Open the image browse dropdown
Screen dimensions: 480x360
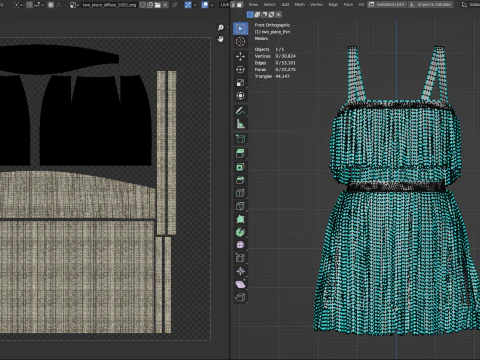click(73, 5)
